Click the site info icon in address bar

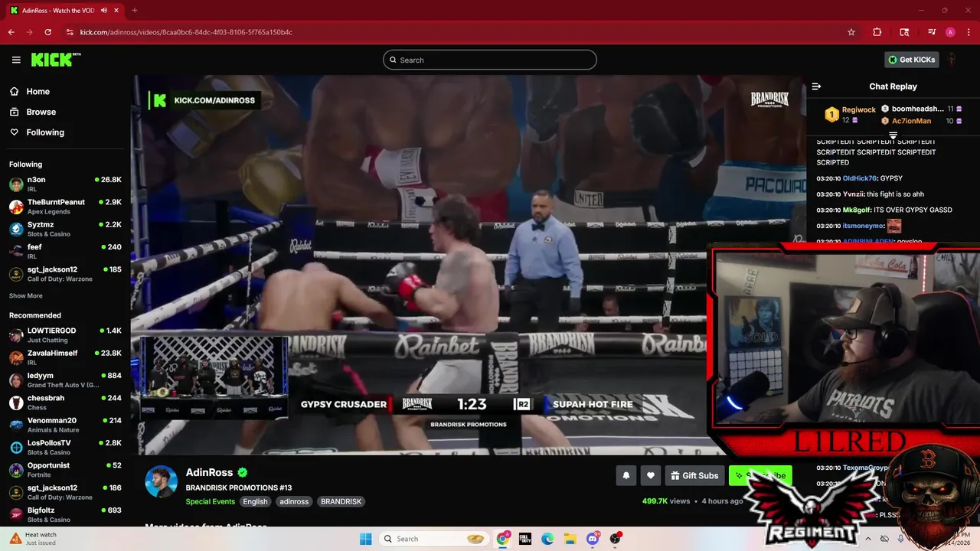(x=70, y=32)
